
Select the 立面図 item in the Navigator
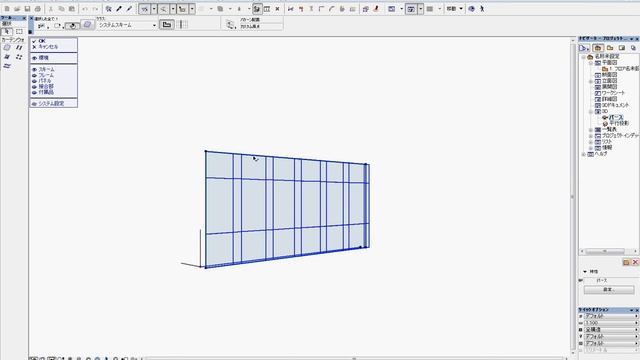pyautogui.click(x=609, y=81)
